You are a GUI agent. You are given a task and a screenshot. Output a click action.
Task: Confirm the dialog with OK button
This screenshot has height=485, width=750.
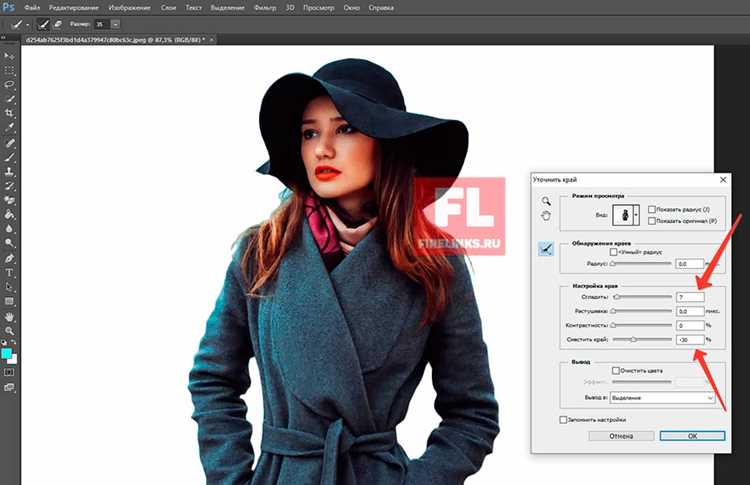click(x=692, y=436)
